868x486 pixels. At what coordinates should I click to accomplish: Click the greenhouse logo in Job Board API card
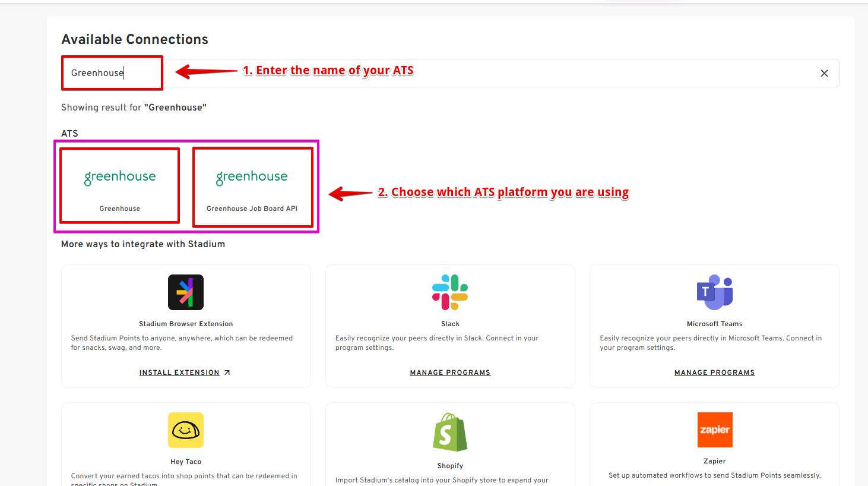(252, 177)
